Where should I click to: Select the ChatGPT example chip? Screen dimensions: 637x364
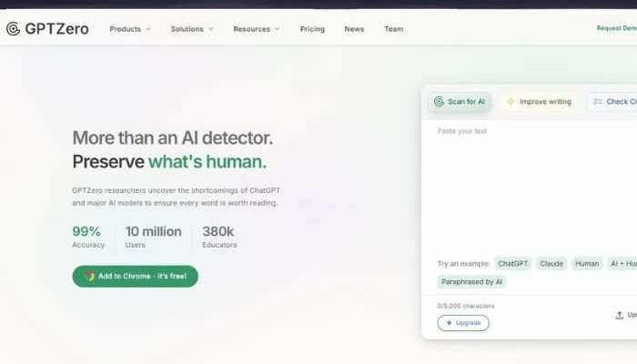coord(513,263)
